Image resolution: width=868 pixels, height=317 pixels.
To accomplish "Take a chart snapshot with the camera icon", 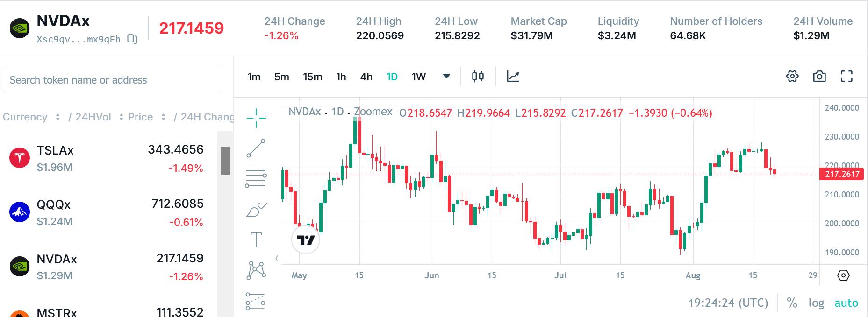I will 819,76.
